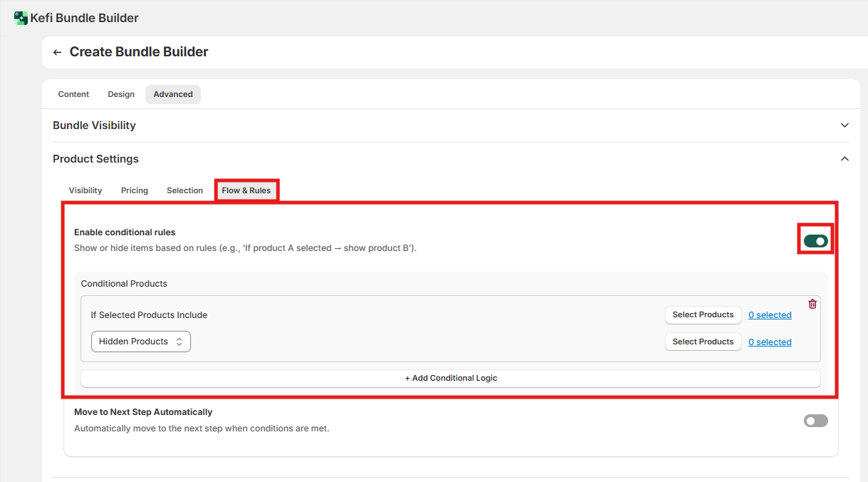Screen dimensions: 868x482
Task: Click the Conditional Products label
Action: pos(124,284)
